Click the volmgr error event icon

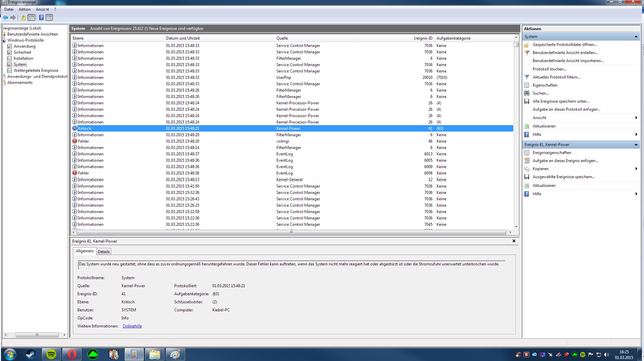[75, 141]
